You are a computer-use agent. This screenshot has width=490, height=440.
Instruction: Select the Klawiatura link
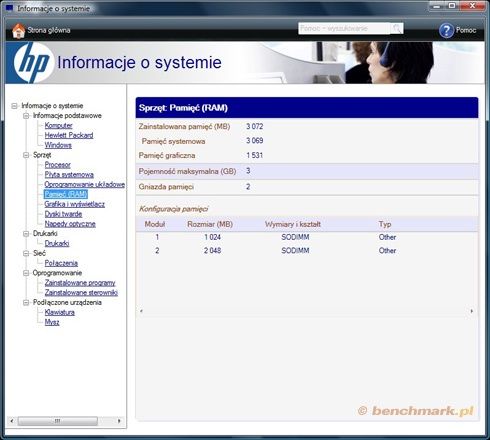pyautogui.click(x=60, y=312)
